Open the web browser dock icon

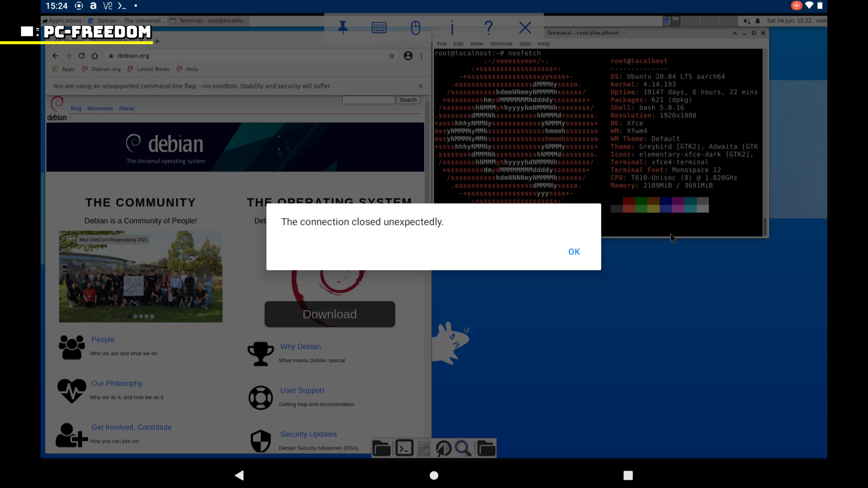(443, 448)
